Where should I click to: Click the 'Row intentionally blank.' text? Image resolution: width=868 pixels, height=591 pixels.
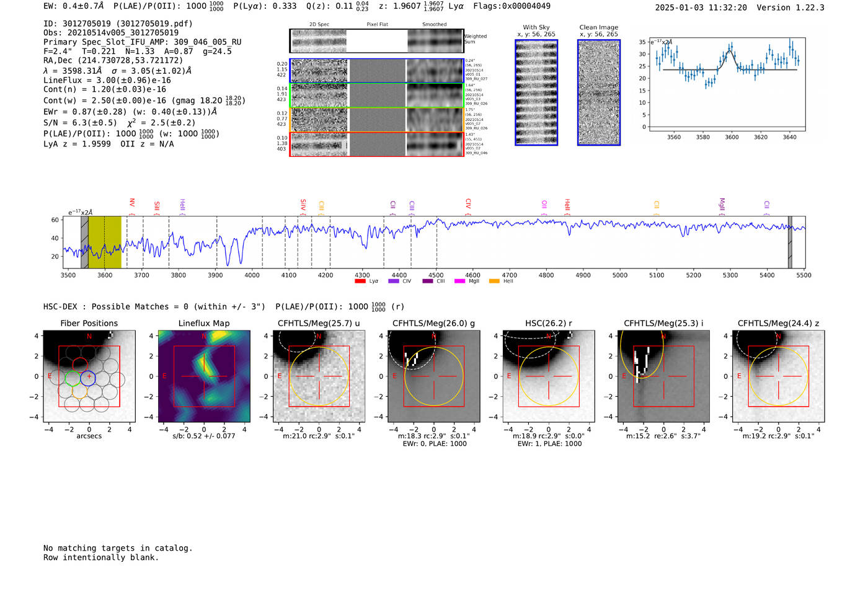coord(101,558)
